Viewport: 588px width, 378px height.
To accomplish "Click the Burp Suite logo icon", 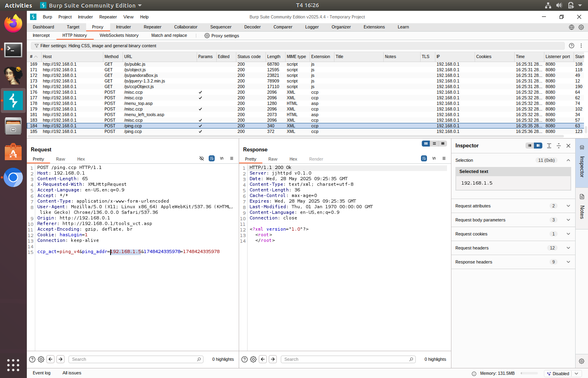I will [x=33, y=17].
